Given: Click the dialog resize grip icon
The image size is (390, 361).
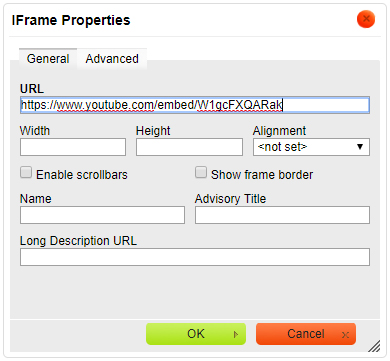Looking at the screenshot, I should click(374, 346).
